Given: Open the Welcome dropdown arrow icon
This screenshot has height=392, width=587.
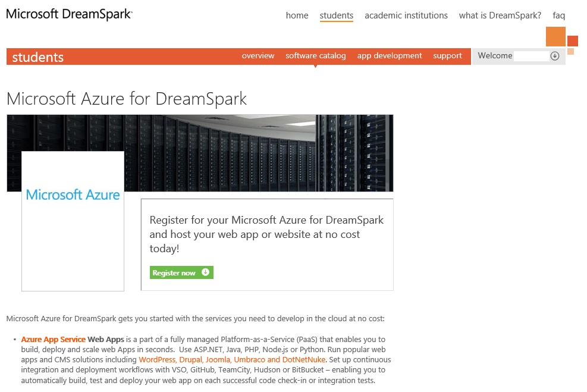Looking at the screenshot, I should [555, 56].
